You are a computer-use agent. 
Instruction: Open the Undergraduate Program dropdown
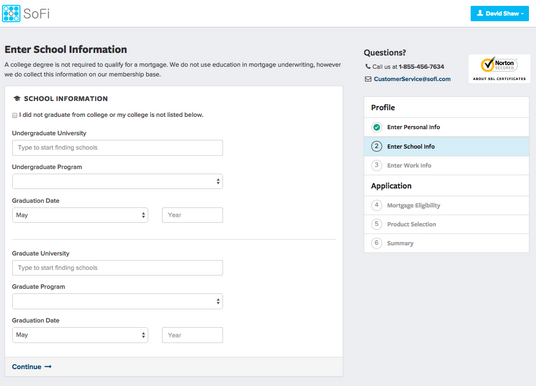pyautogui.click(x=117, y=181)
